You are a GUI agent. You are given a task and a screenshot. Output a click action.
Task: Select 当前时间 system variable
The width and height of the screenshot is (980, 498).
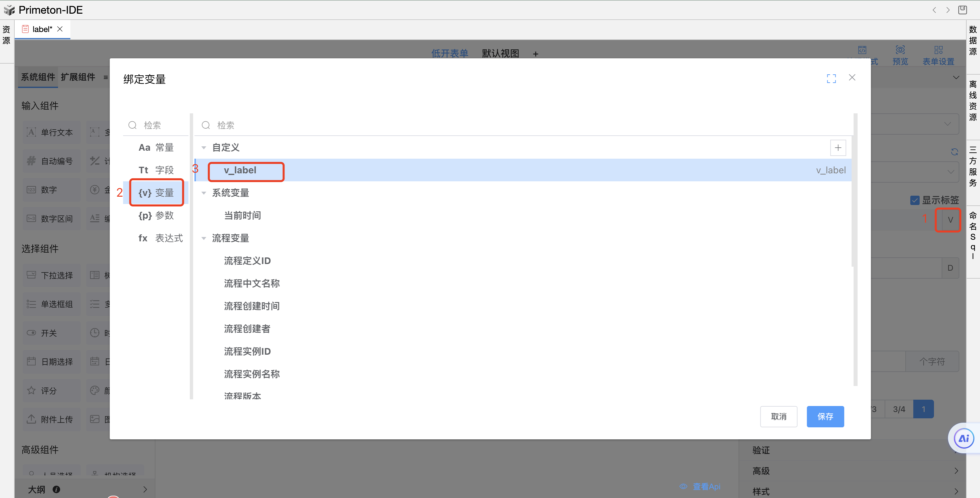pyautogui.click(x=242, y=216)
